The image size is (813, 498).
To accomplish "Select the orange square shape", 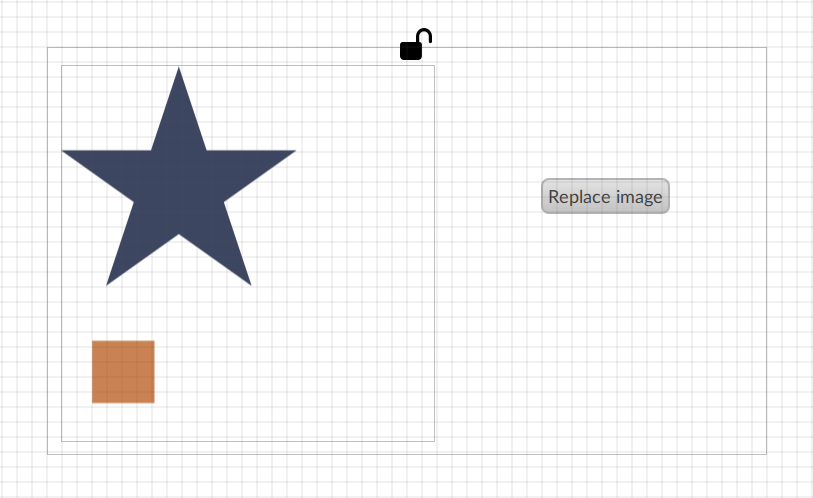I will click(123, 371).
